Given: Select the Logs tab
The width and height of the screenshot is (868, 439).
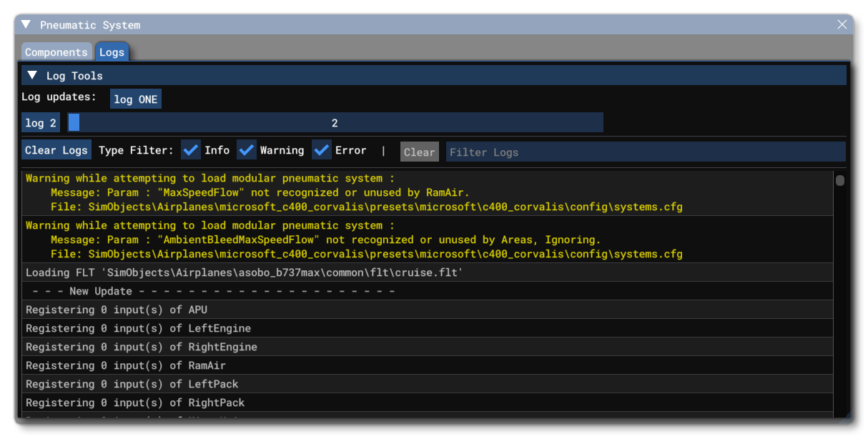Looking at the screenshot, I should pyautogui.click(x=112, y=51).
